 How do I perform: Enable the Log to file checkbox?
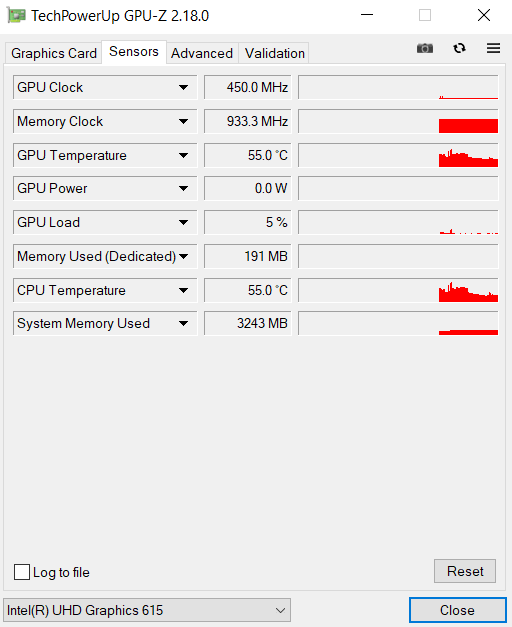pos(22,572)
